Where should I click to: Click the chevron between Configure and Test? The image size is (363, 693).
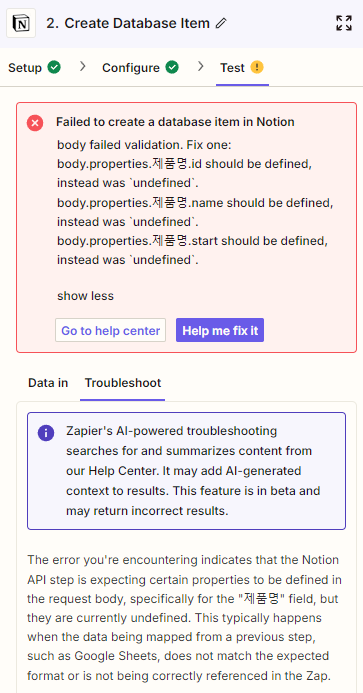(201, 67)
